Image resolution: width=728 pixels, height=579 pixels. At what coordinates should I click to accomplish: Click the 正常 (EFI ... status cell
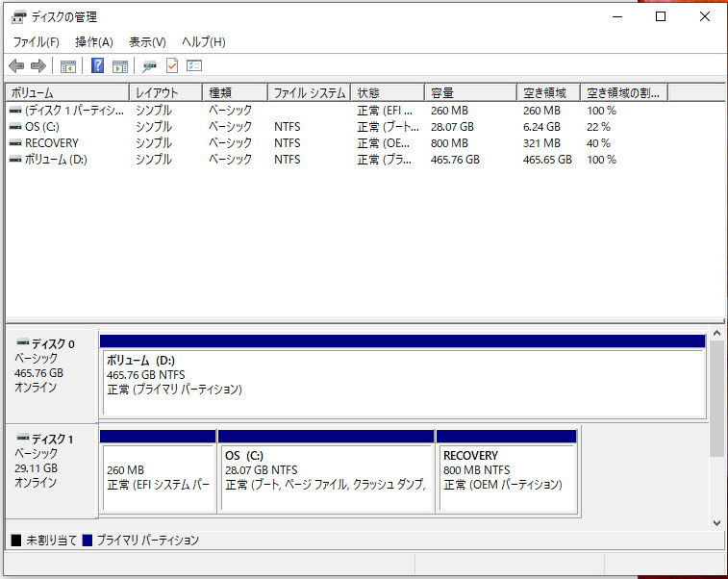(385, 111)
